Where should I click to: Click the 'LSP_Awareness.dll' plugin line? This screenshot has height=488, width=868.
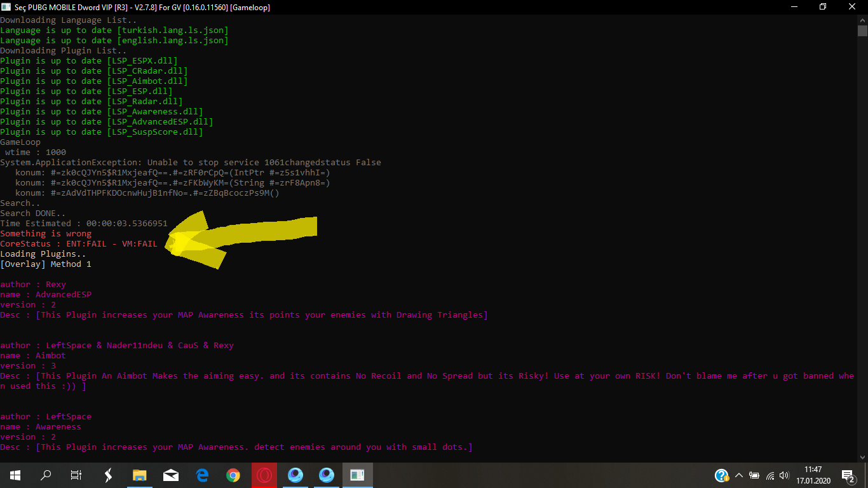[x=102, y=112]
